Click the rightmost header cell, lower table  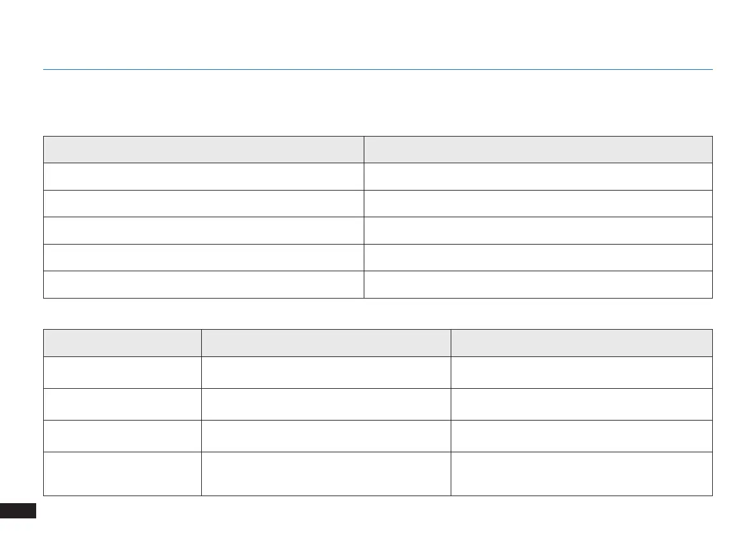tap(581, 343)
